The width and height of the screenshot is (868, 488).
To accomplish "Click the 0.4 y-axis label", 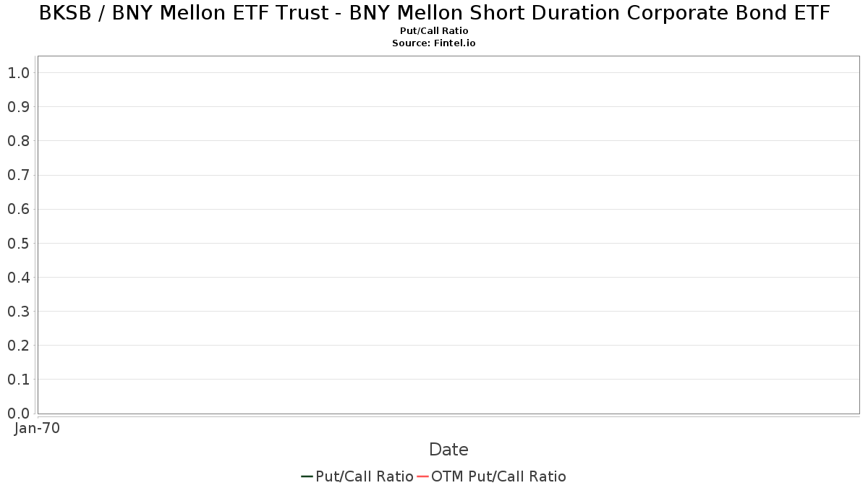I will tap(18, 278).
